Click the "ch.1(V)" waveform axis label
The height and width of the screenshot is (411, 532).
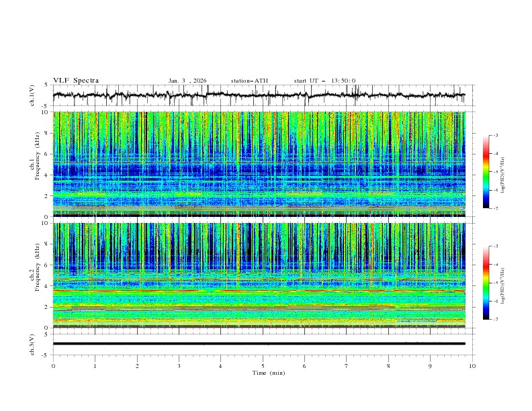32,95
